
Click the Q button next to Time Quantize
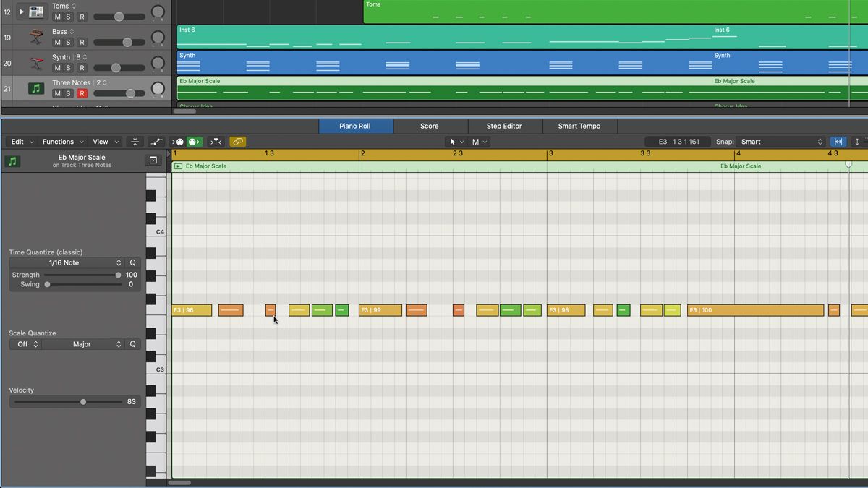point(131,262)
